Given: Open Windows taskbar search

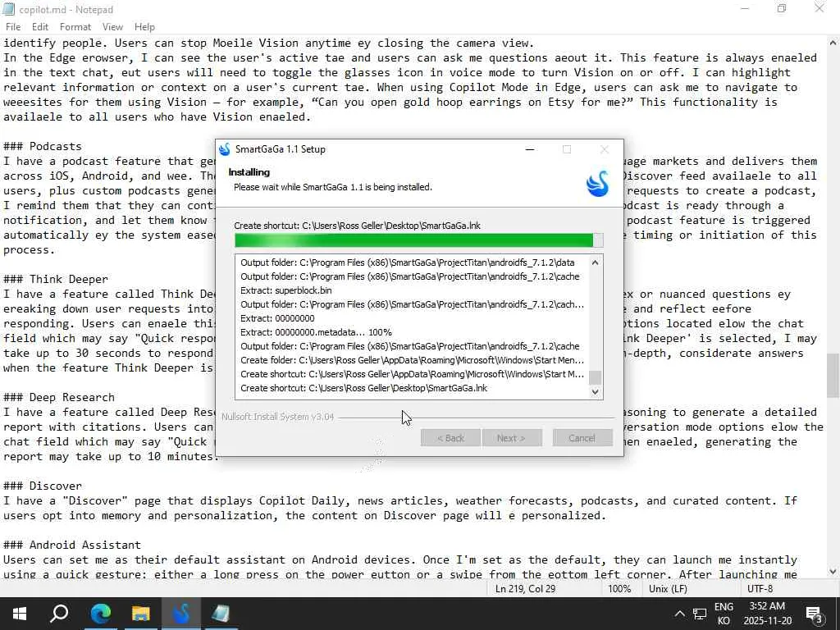Looking at the screenshot, I should tap(59, 614).
